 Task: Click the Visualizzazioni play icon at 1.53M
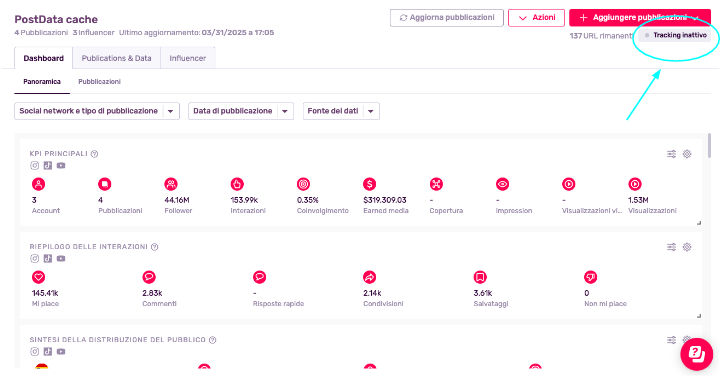[x=635, y=184]
